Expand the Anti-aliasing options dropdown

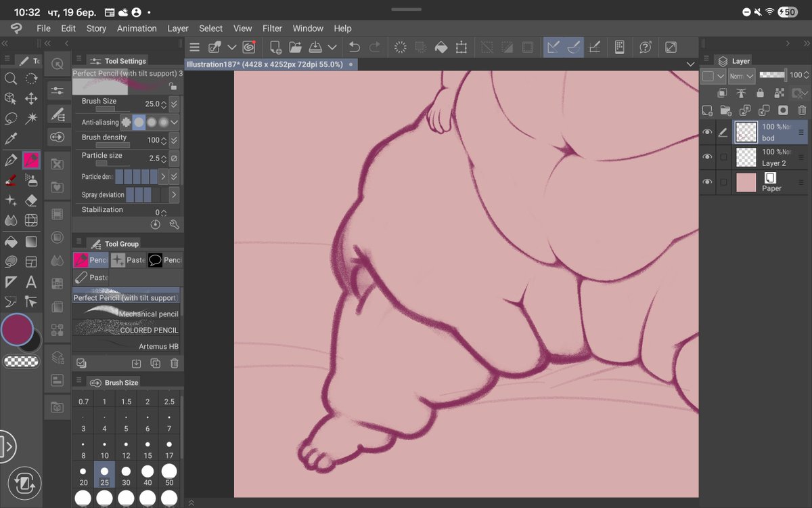pos(174,123)
